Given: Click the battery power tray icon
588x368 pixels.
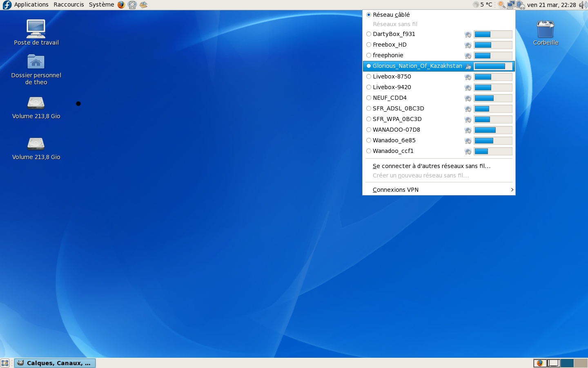Looking at the screenshot, I should 520,5.
